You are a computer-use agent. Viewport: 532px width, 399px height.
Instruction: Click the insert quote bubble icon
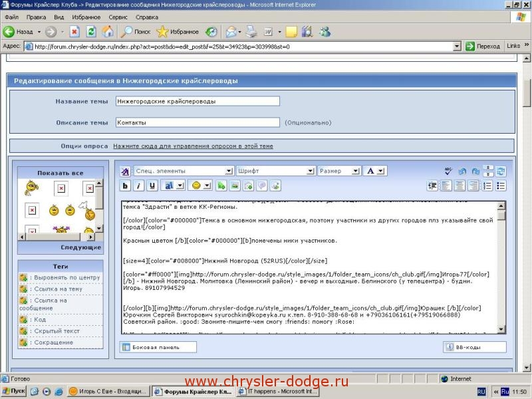click(x=262, y=186)
